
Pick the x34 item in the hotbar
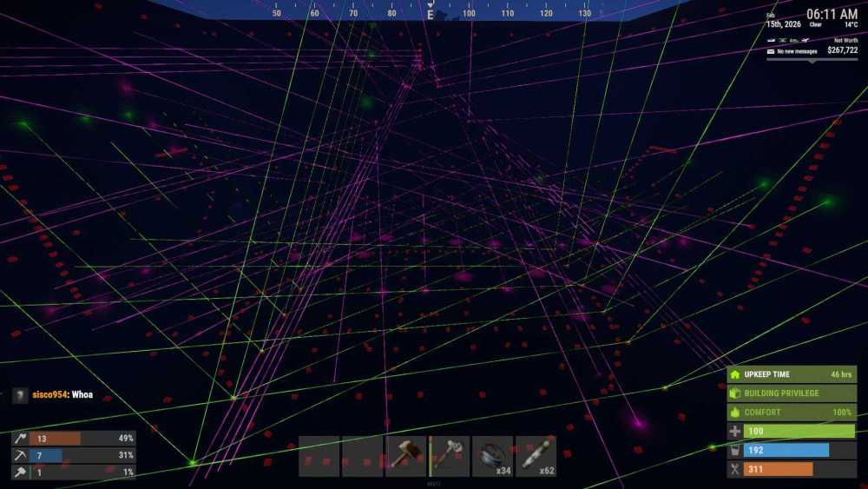pyautogui.click(x=492, y=456)
